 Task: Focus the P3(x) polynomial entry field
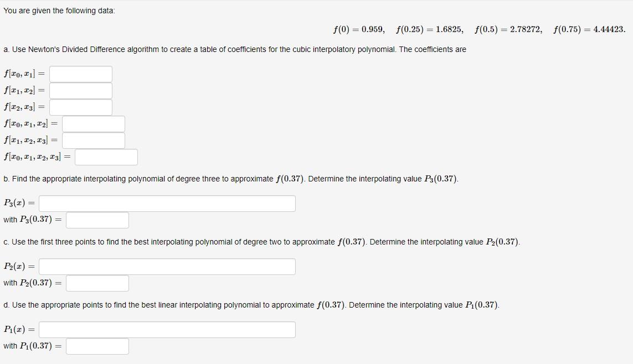click(x=167, y=204)
